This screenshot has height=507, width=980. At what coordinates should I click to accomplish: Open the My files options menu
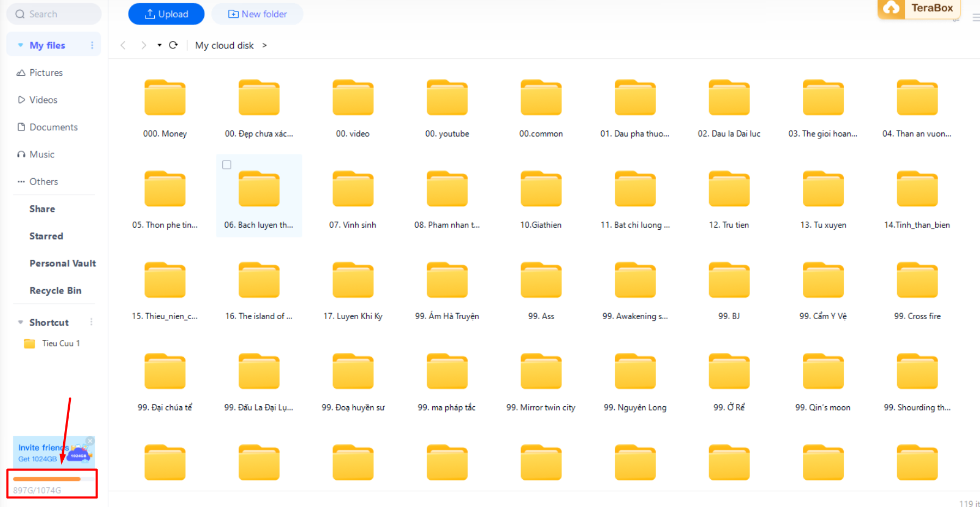point(92,45)
